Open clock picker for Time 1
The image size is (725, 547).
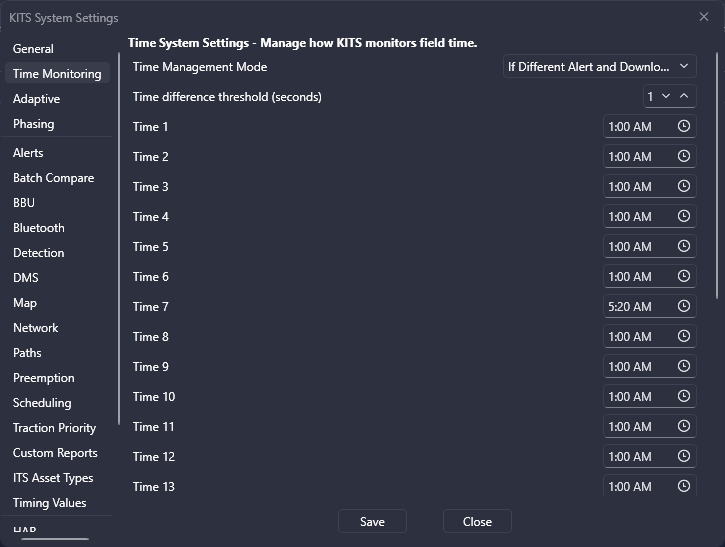[x=683, y=126]
